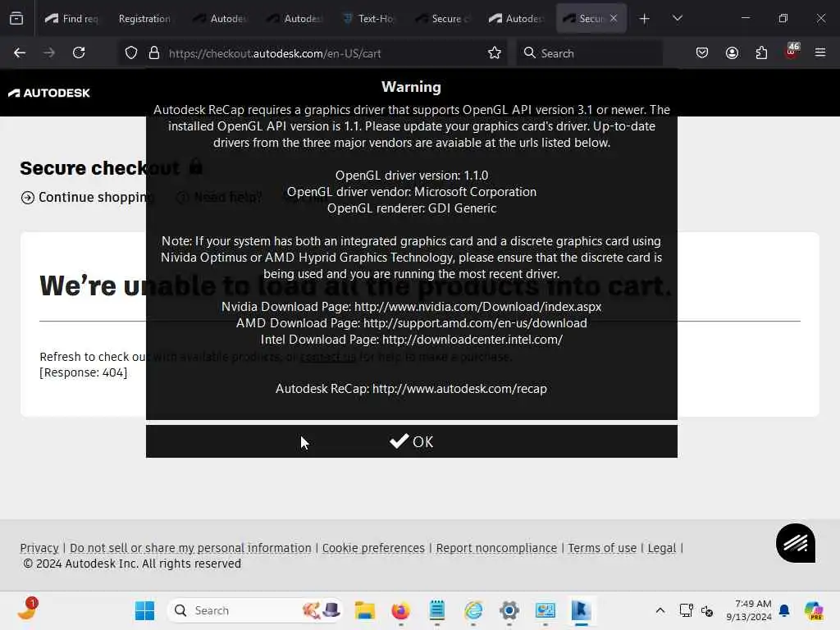Open the widgets icon with badge 1
This screenshot has width=840, height=630.
27,609
